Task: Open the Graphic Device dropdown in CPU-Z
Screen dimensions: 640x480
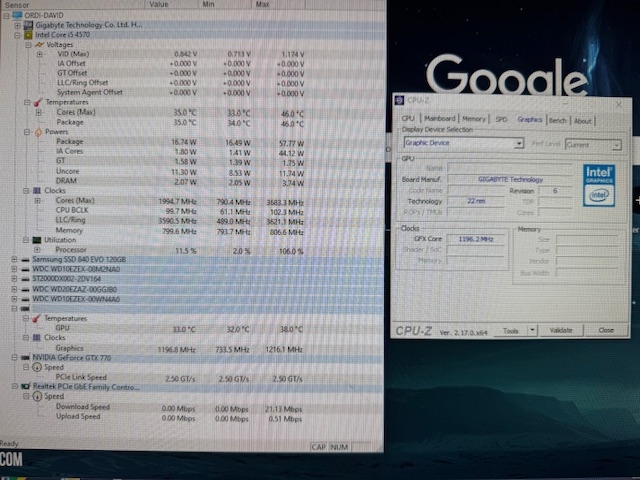Action: [x=519, y=144]
